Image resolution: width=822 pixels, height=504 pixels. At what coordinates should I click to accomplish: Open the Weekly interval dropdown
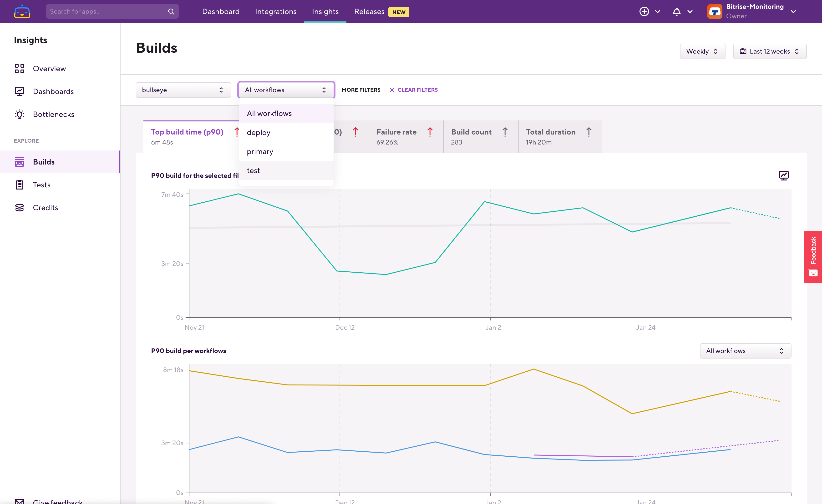point(702,51)
